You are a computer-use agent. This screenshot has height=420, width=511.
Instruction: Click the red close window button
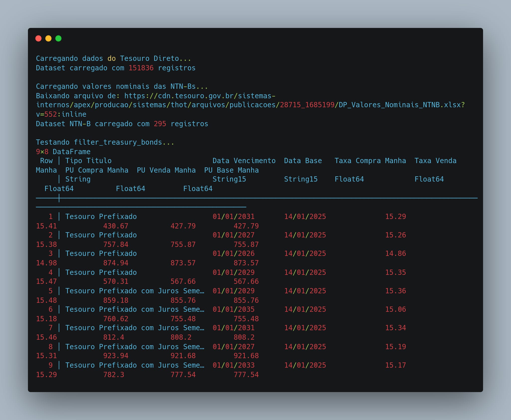click(38, 38)
